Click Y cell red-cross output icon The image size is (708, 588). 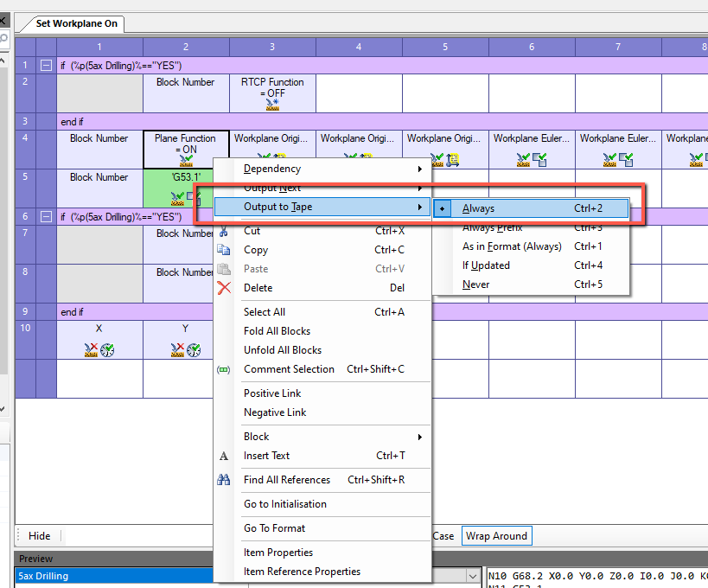tap(177, 350)
